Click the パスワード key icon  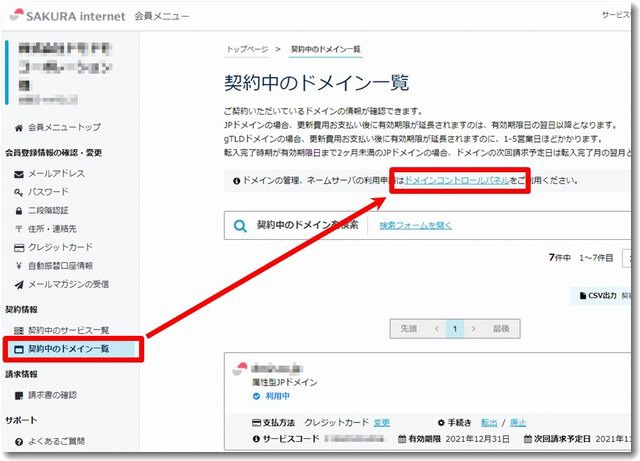click(x=19, y=191)
